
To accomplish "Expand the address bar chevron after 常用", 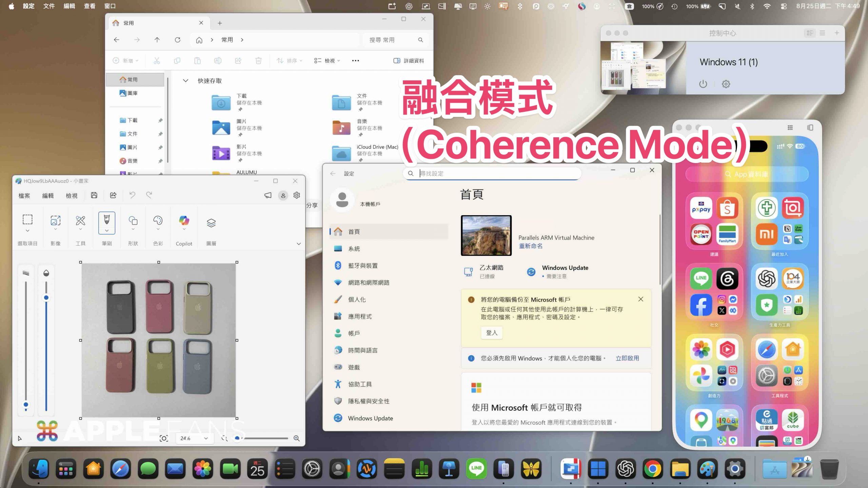I will (242, 40).
